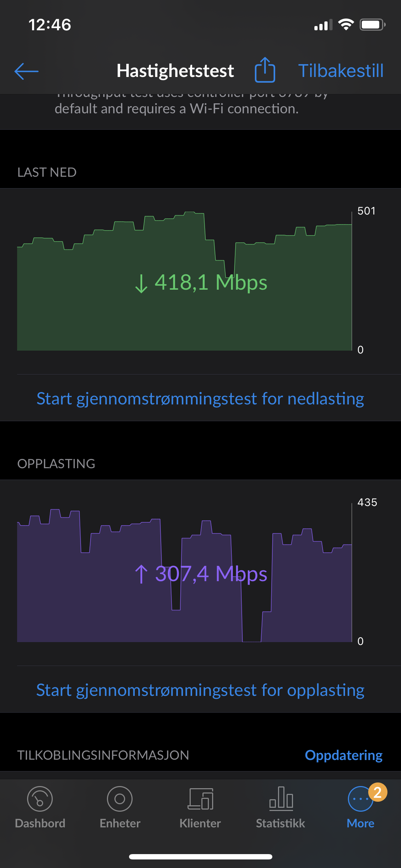401x868 pixels.
Task: Select the 307,4 Mbps upload value
Action: pyautogui.click(x=201, y=574)
